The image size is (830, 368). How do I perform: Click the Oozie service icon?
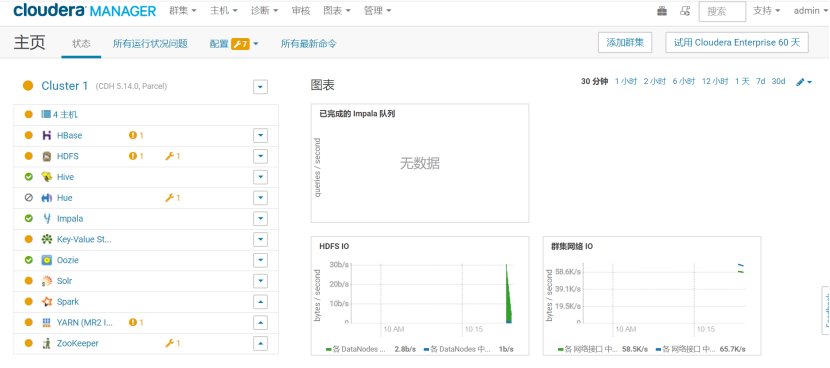coord(47,260)
